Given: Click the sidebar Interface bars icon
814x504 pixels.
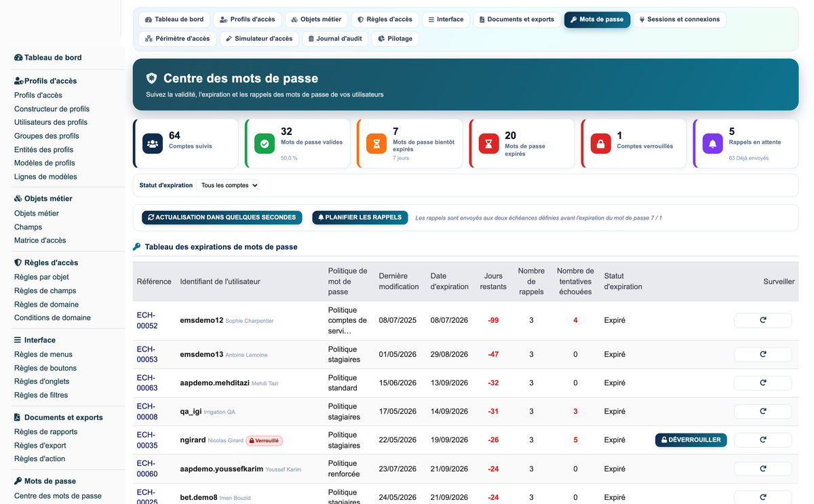Looking at the screenshot, I should coord(18,340).
